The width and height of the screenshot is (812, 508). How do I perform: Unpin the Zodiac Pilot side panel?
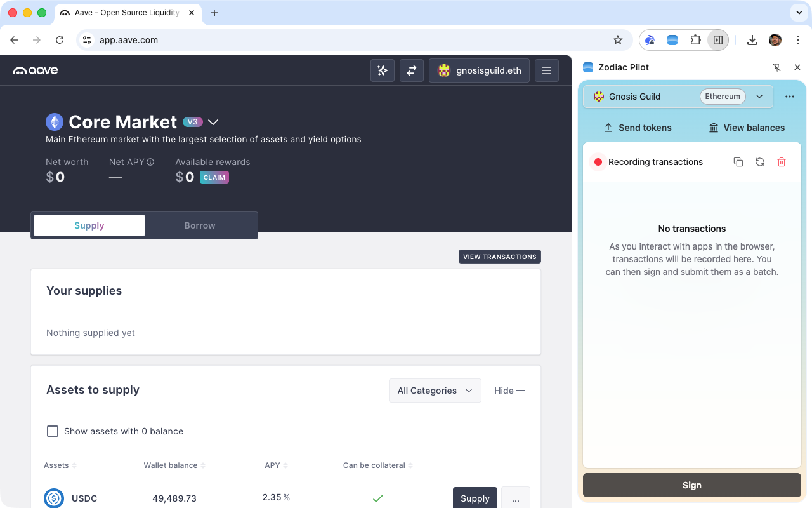(x=776, y=67)
